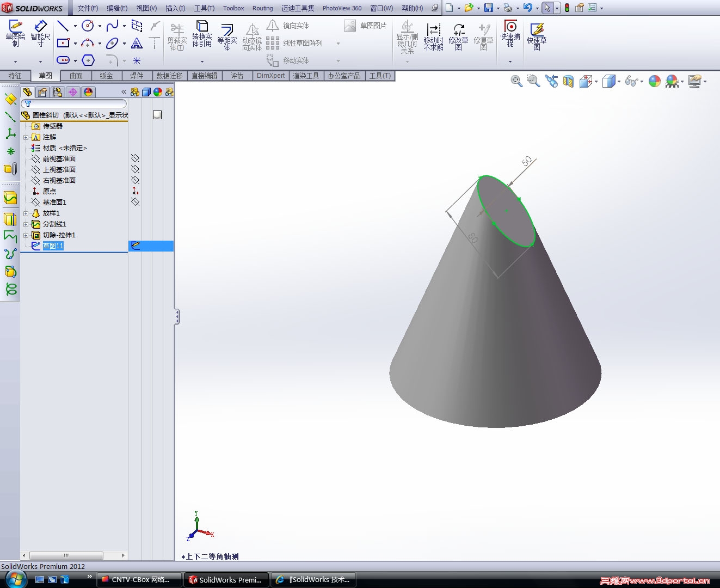Select the sketch Text (A) tool
Viewport: 720px width, 588px height.
point(137,43)
